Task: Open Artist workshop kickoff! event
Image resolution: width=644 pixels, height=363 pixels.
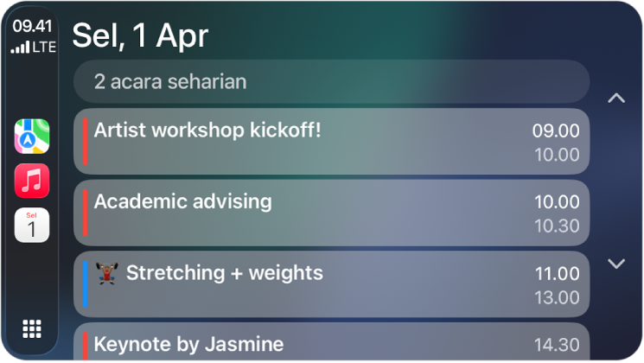Action: 331,141
